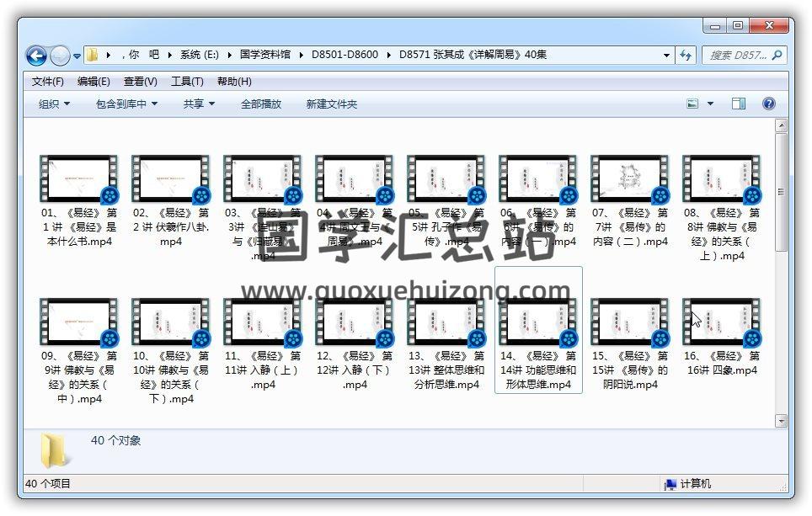Expand the 包含到库中 dropdown
This screenshot has height=516, width=812.
pos(128,104)
